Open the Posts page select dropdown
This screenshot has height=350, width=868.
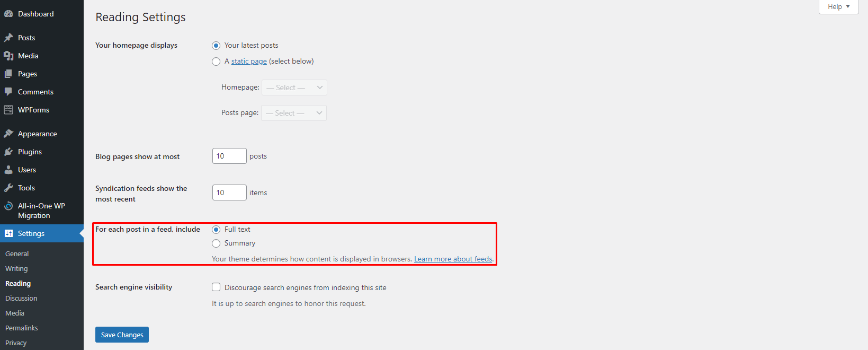(x=293, y=113)
